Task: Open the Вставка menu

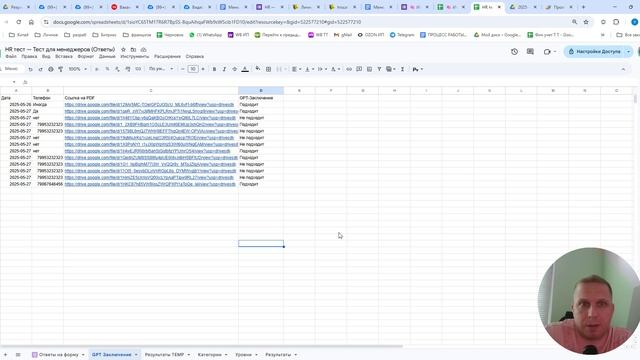Action: point(64,56)
